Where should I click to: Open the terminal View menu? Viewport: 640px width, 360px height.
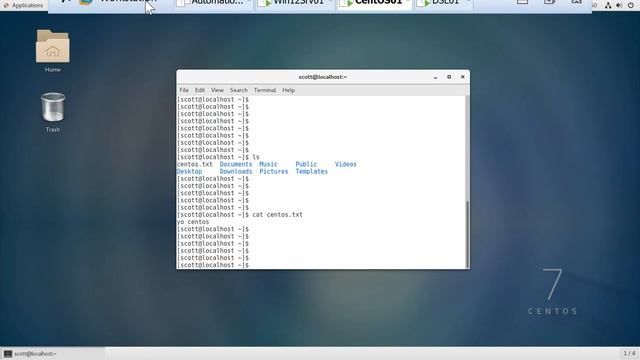click(217, 90)
